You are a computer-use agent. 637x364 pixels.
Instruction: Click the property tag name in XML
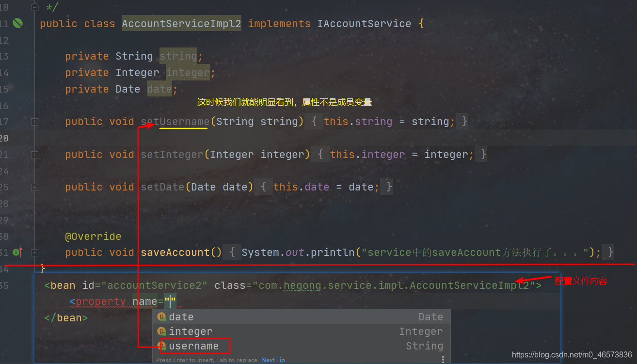click(x=101, y=301)
